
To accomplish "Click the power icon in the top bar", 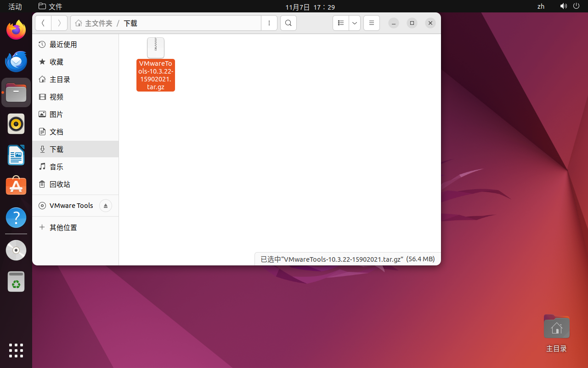I will [577, 6].
